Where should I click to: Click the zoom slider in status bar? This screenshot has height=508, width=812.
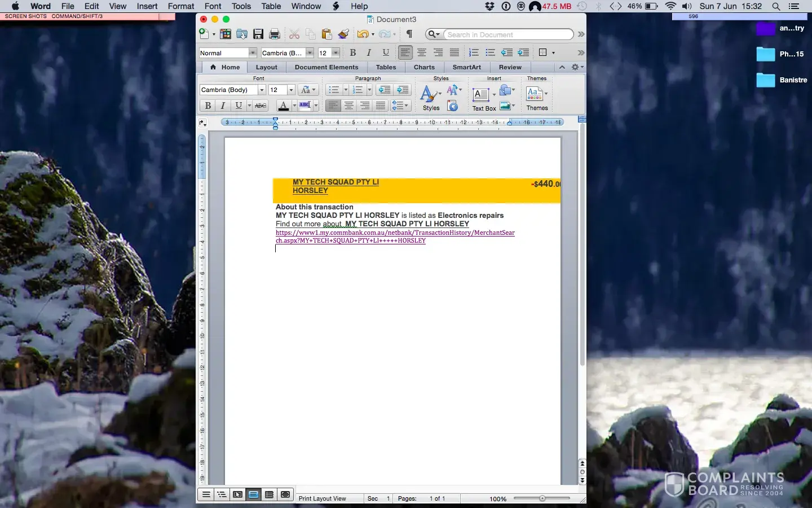(542, 498)
